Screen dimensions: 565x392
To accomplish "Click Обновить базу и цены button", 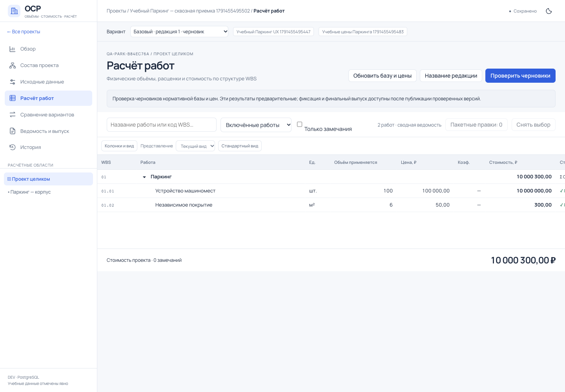I will pos(383,76).
